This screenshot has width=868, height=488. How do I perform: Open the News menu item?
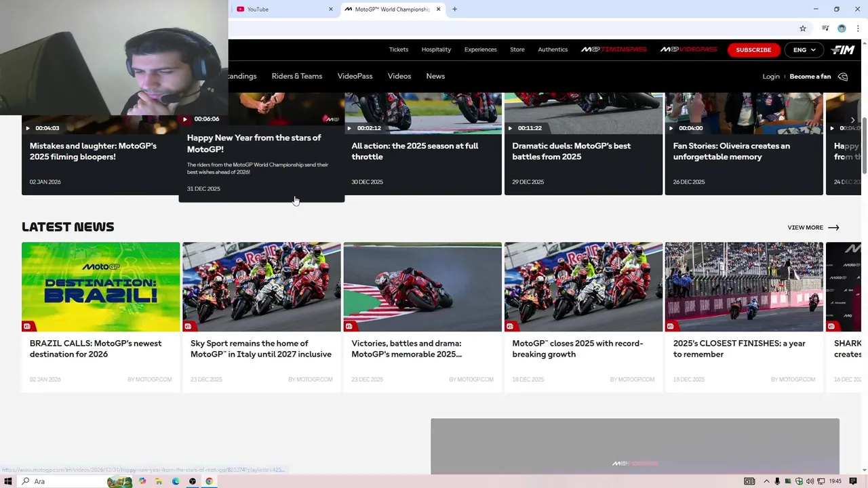pyautogui.click(x=435, y=76)
